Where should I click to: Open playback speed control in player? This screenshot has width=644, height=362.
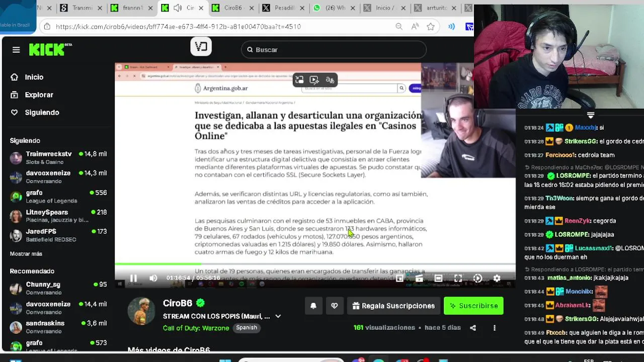point(477,278)
